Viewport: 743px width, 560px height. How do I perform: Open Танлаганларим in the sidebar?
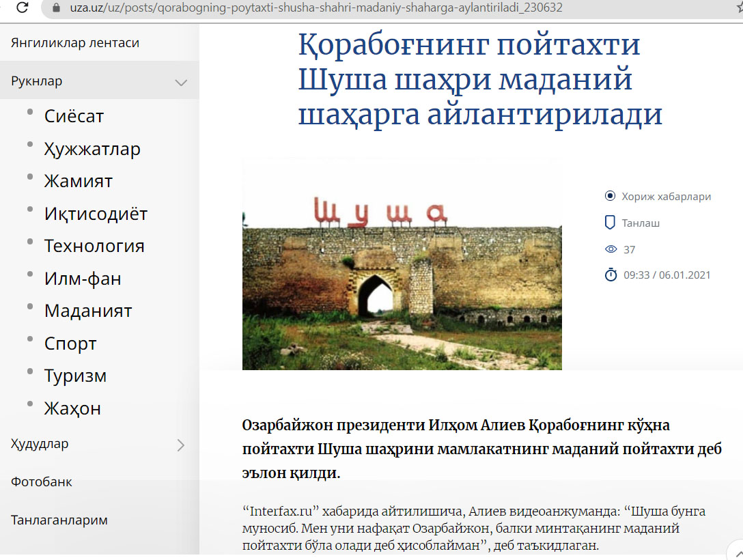59,520
